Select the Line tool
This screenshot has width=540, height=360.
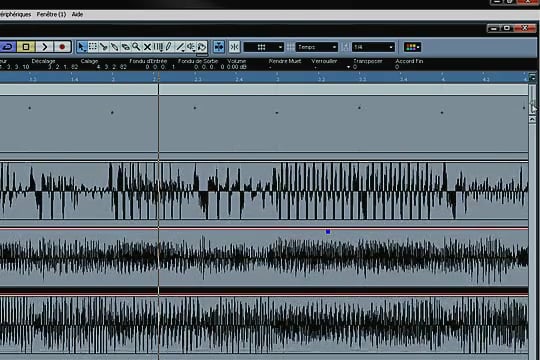point(180,47)
